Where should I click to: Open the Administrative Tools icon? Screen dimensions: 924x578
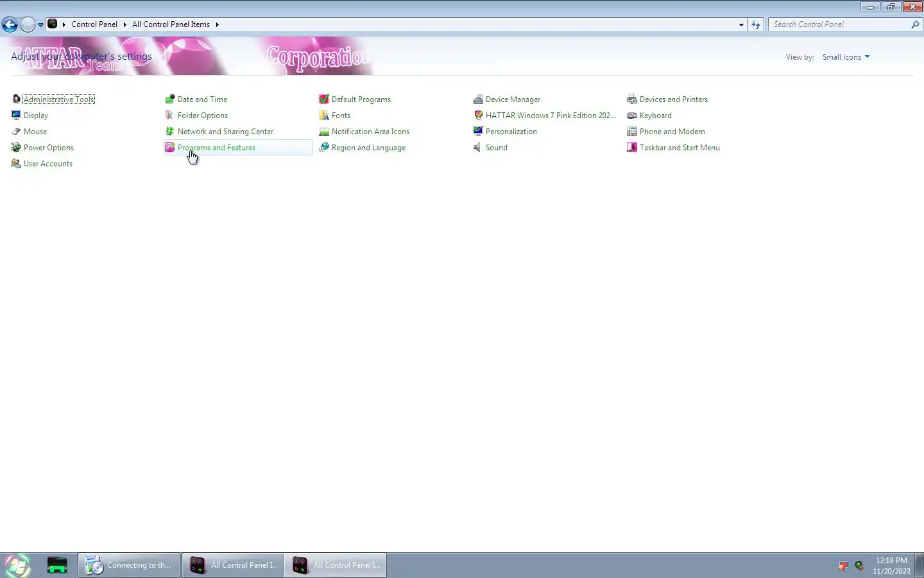coord(16,99)
